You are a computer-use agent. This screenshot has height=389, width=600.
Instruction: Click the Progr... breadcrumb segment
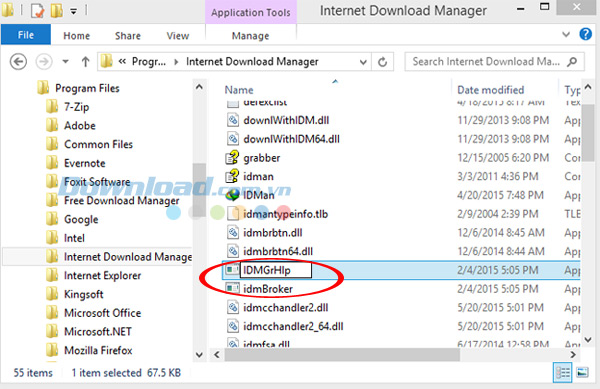pos(149,62)
